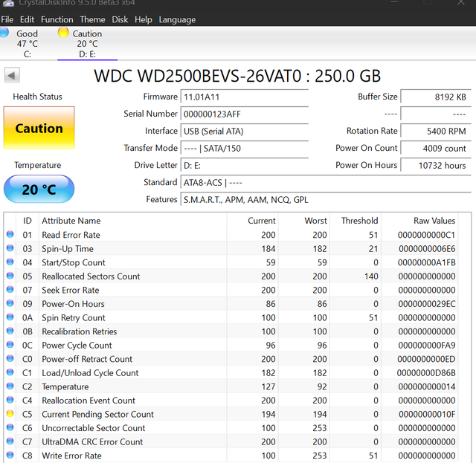Click the yellow Caution health status button
476x463 pixels.
39,128
